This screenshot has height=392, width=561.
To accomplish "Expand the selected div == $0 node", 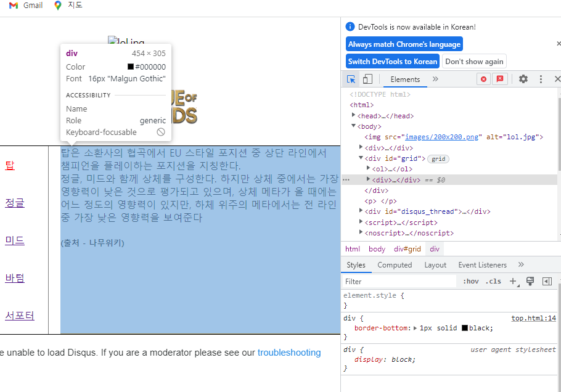I will point(368,179).
